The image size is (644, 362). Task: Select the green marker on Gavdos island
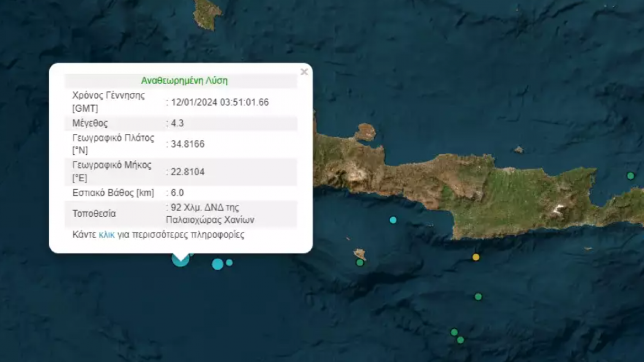click(x=360, y=262)
